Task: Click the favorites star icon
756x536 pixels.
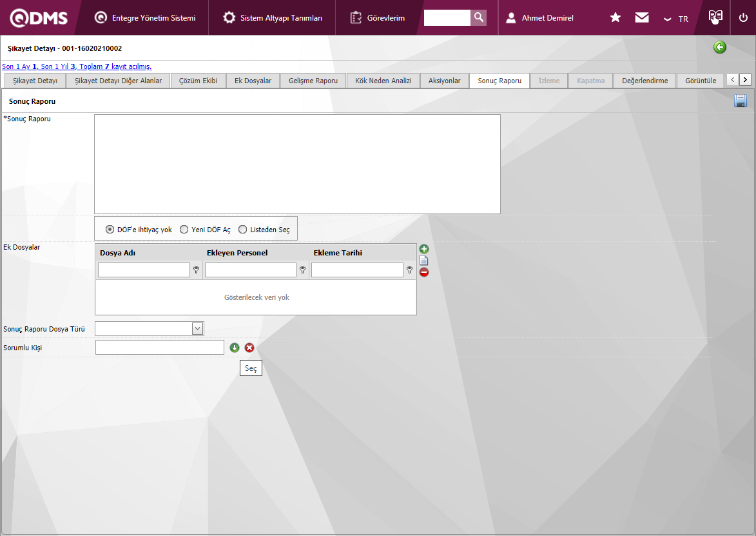Action: point(615,18)
